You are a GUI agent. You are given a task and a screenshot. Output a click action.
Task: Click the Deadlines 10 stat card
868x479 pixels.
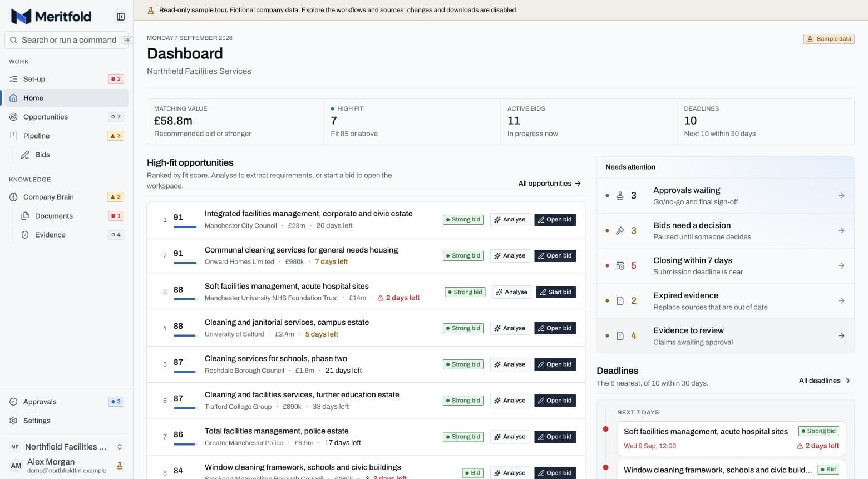coord(766,122)
